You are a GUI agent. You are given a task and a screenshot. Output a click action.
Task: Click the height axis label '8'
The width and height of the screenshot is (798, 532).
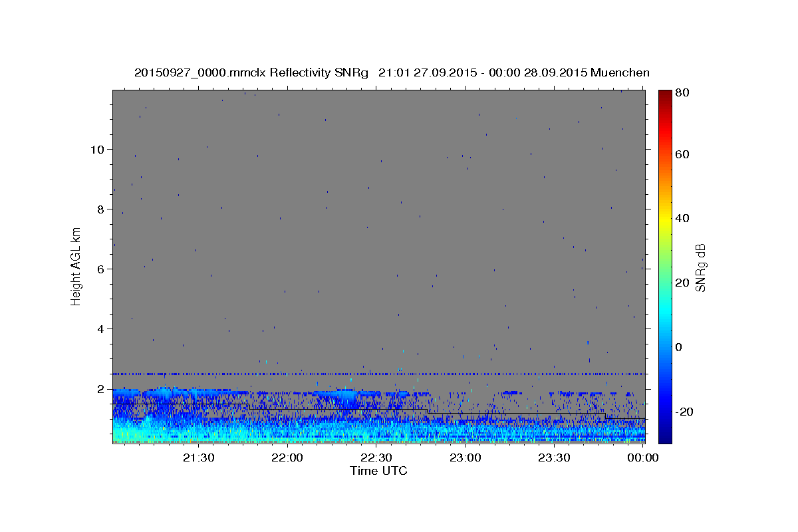100,209
